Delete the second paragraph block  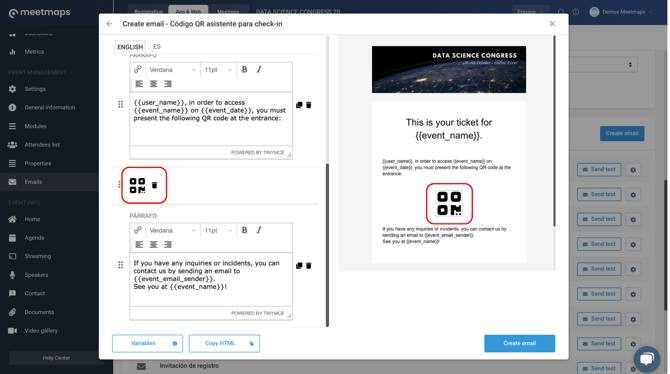309,265
